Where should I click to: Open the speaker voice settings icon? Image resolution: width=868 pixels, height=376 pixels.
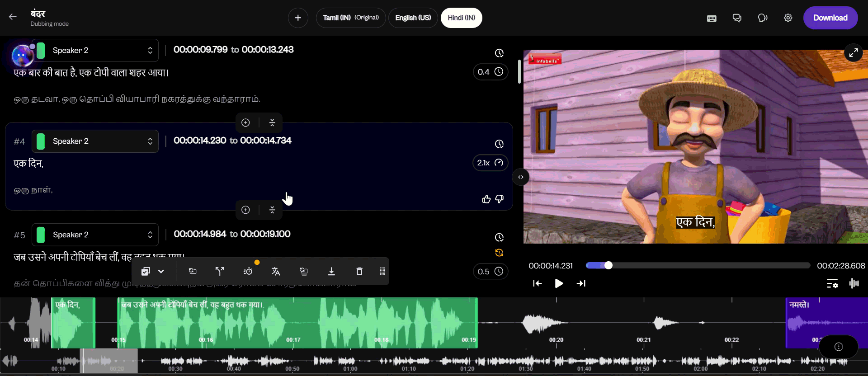point(763,18)
